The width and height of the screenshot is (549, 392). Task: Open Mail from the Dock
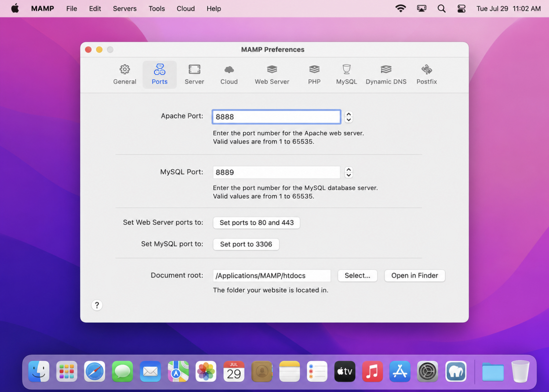[150, 371]
